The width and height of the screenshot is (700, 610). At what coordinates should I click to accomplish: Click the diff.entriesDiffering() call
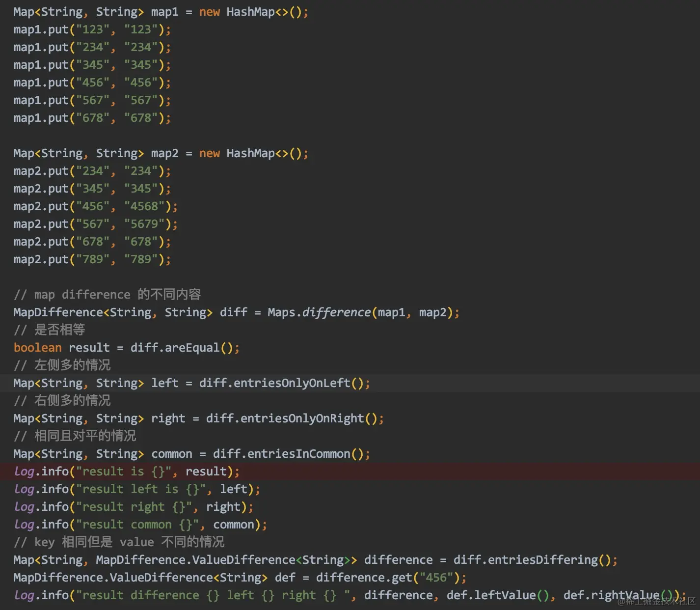tap(532, 560)
